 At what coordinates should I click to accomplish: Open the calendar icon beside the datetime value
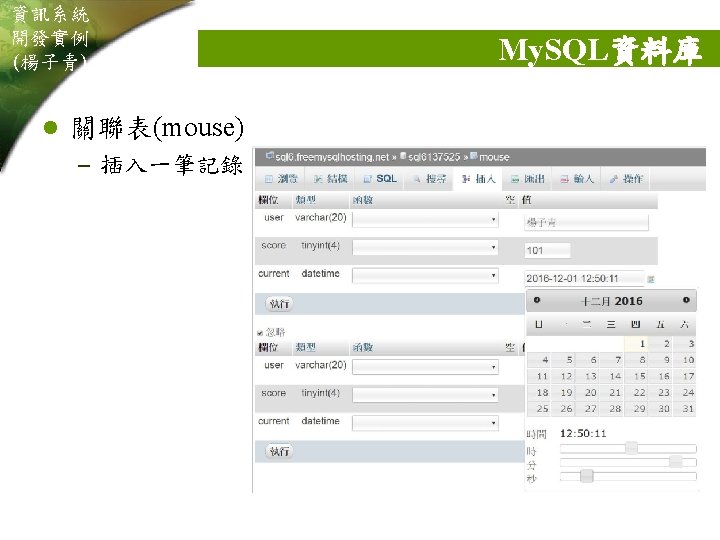click(650, 279)
